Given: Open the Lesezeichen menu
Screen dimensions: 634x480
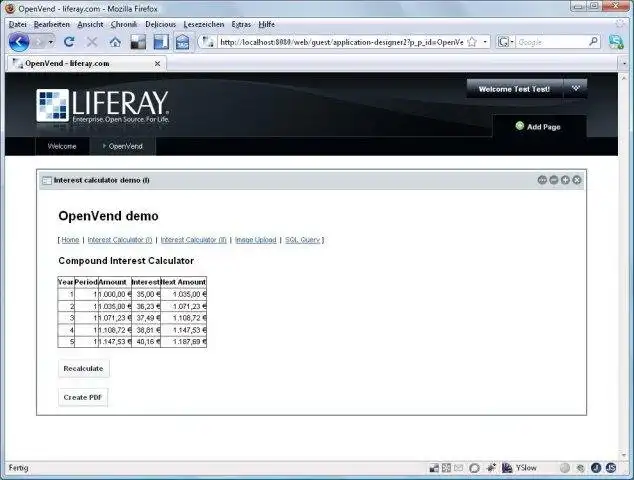Looking at the screenshot, I should [204, 24].
